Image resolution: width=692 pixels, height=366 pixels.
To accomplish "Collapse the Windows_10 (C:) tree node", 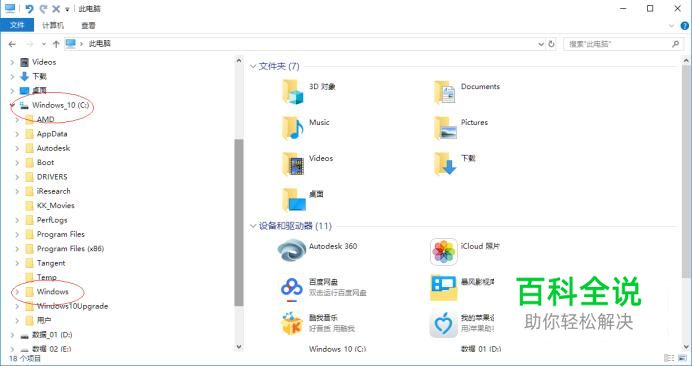I will tap(12, 105).
